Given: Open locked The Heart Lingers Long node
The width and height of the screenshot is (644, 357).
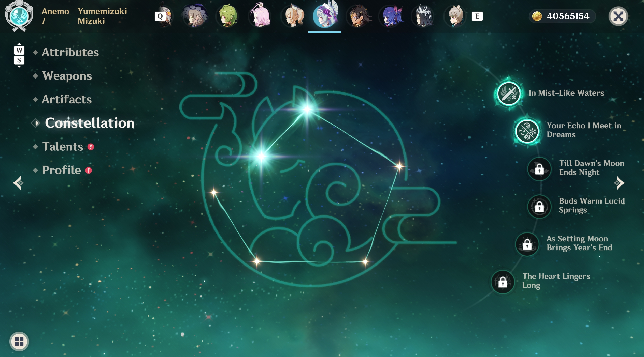Looking at the screenshot, I should click(503, 282).
